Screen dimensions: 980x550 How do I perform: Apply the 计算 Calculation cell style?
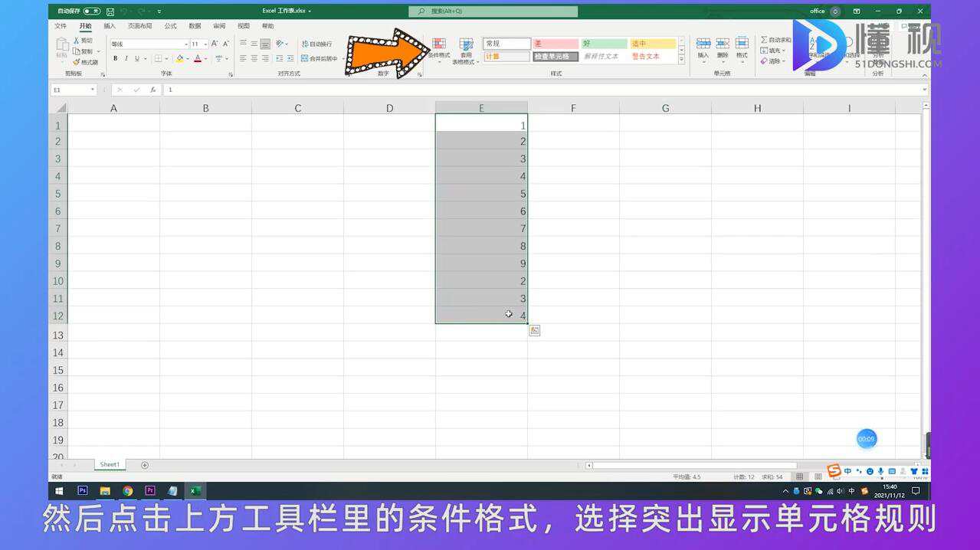[506, 57]
